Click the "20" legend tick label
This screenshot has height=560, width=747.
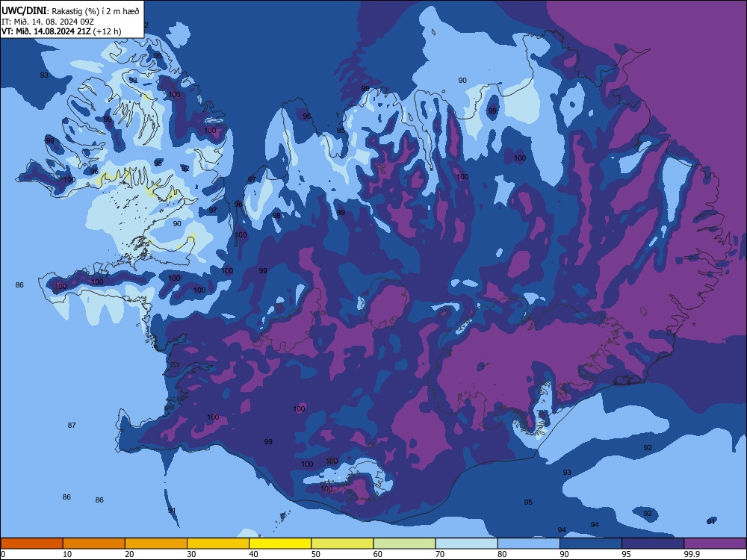pos(129,554)
